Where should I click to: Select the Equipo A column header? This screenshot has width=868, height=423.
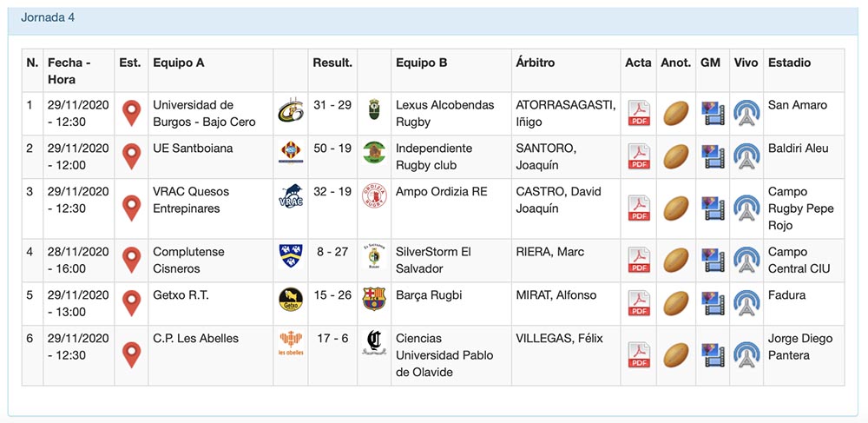pyautogui.click(x=179, y=63)
